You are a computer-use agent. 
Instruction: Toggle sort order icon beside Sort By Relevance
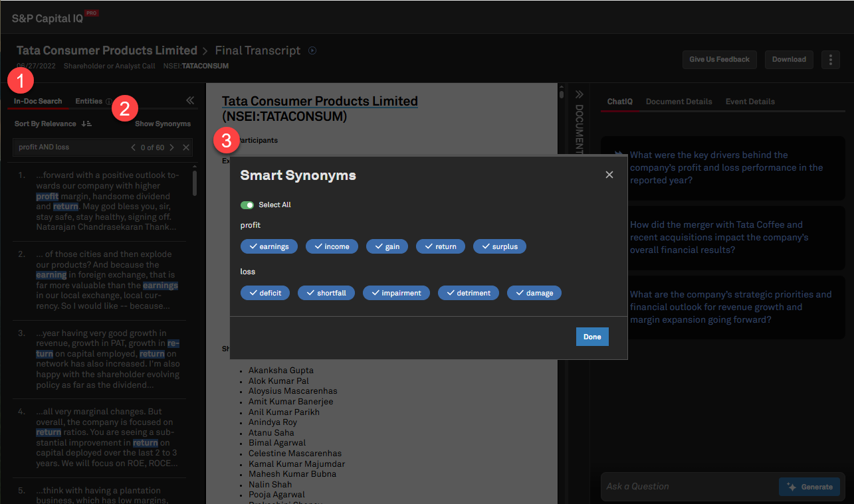86,124
